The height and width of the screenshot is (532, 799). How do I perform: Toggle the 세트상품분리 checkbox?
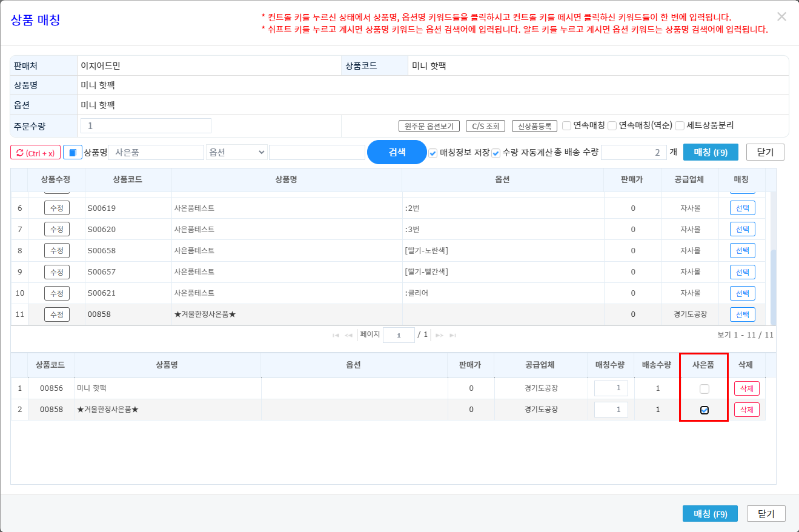click(680, 126)
